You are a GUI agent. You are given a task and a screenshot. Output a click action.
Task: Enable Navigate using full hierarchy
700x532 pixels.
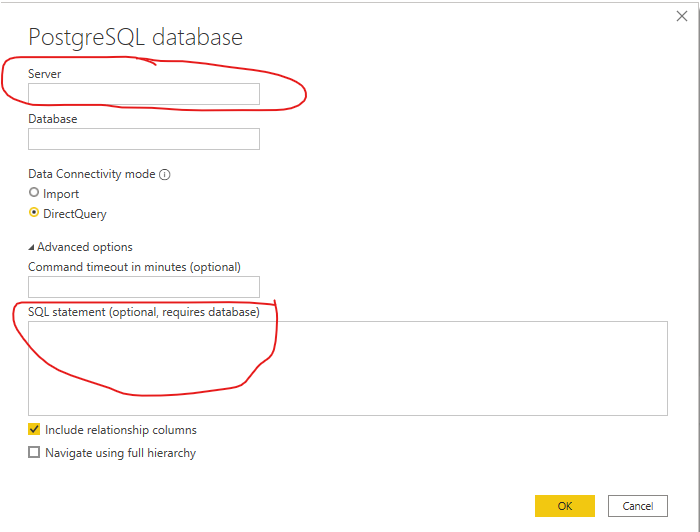tap(34, 452)
